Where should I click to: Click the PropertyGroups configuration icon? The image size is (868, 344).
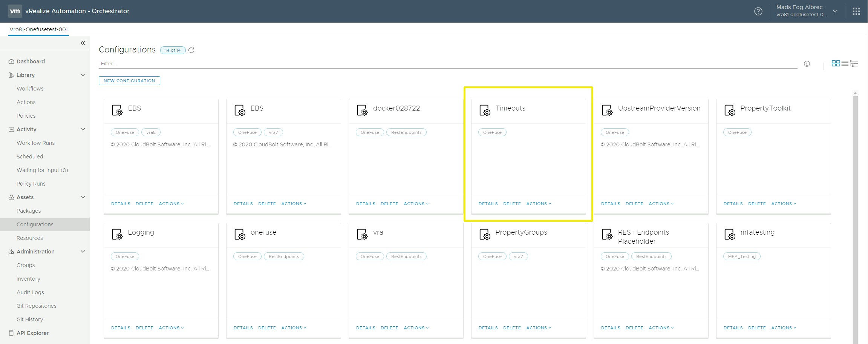485,234
